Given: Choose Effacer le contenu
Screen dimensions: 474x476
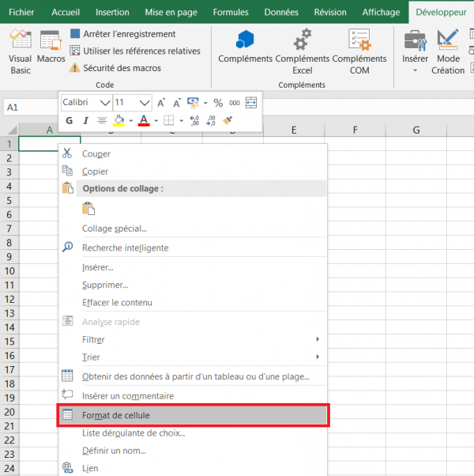Looking at the screenshot, I should click(x=193, y=302).
